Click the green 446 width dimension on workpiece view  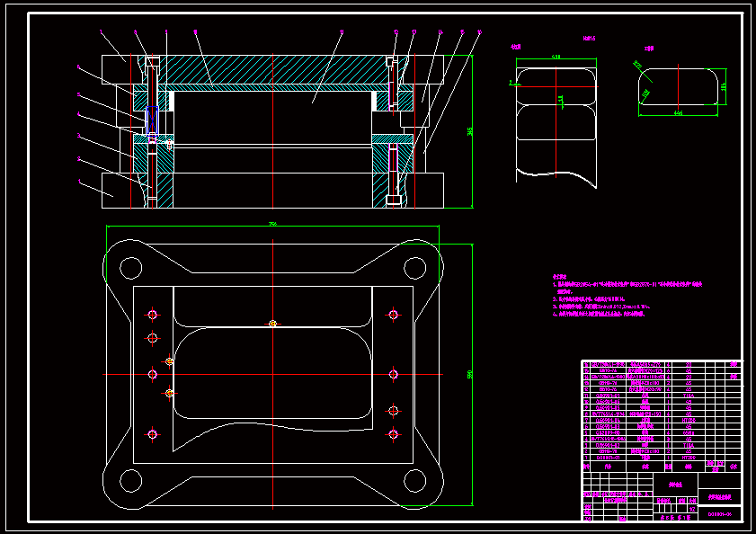click(x=678, y=113)
